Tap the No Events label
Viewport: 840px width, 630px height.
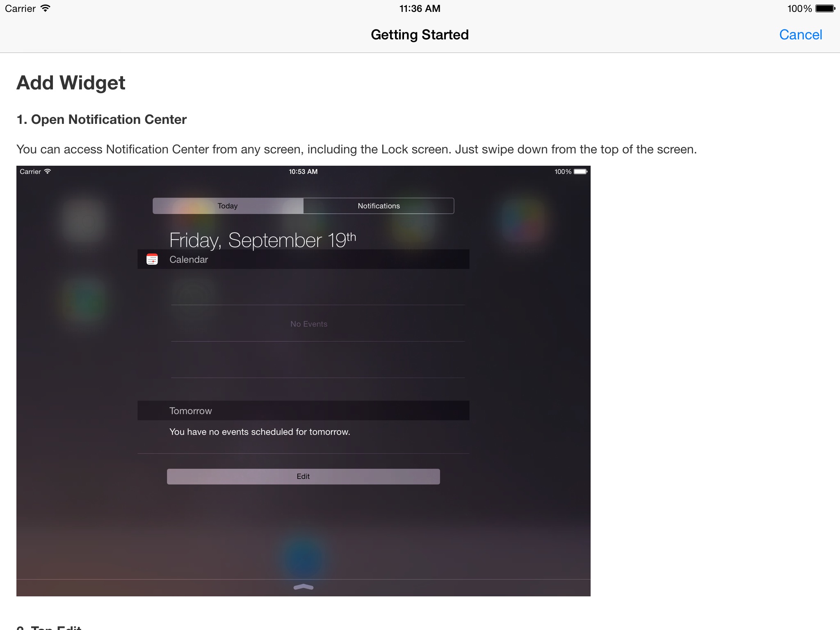309,324
